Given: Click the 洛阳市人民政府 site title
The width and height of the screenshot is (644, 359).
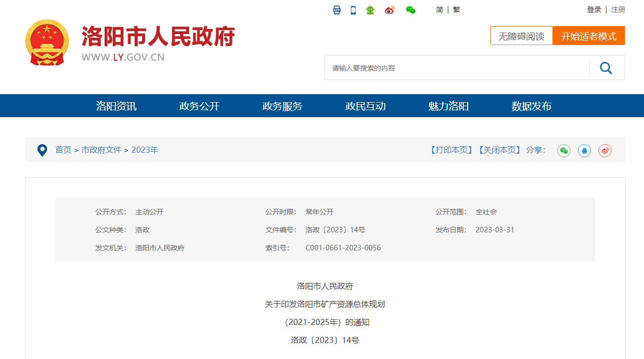Looking at the screenshot, I should [158, 37].
